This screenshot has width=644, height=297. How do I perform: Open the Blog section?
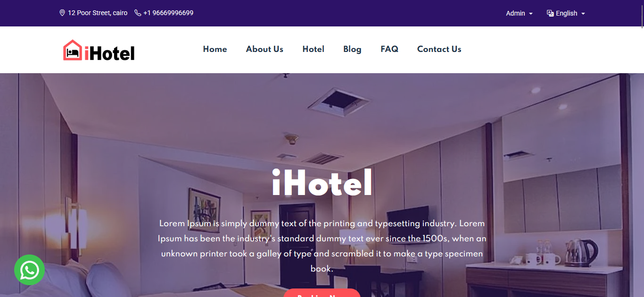tap(352, 49)
